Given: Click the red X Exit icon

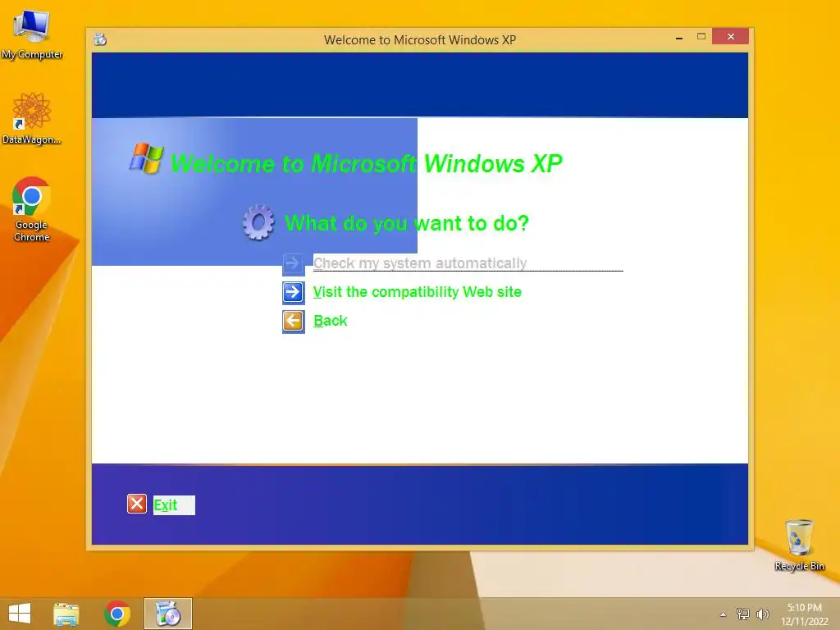Looking at the screenshot, I should (x=137, y=504).
